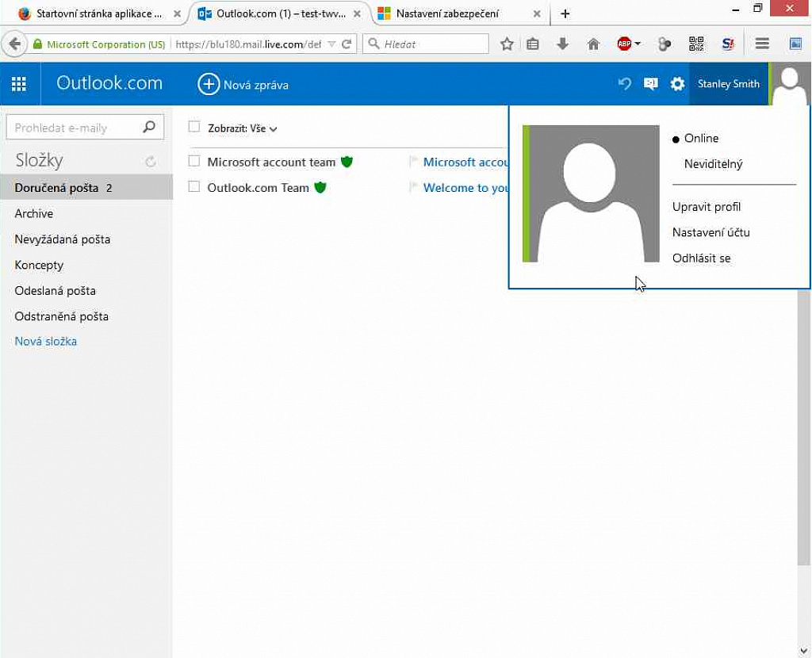Open the Firefox downloads arrow
Image resolution: width=812 pixels, height=658 pixels.
coord(562,44)
